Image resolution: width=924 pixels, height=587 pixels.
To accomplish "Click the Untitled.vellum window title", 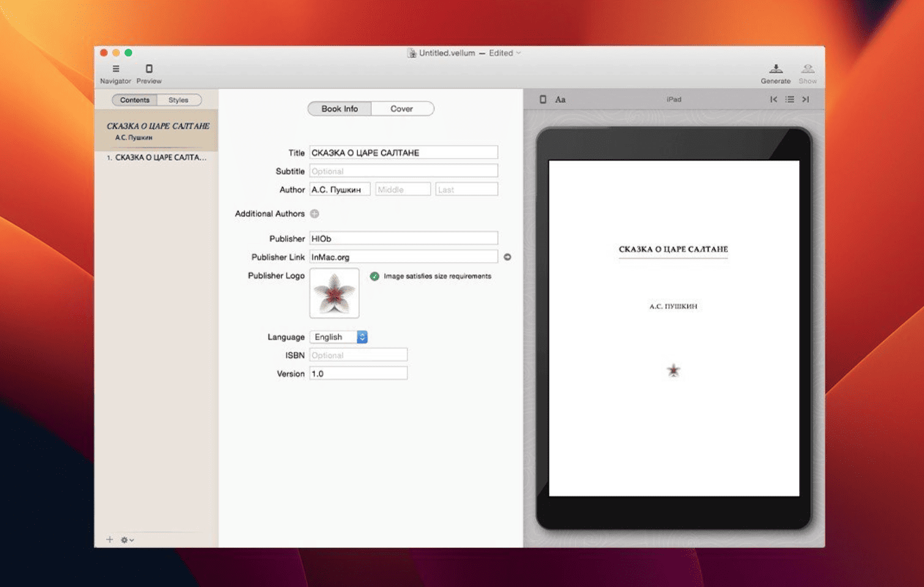I will pyautogui.click(x=447, y=53).
